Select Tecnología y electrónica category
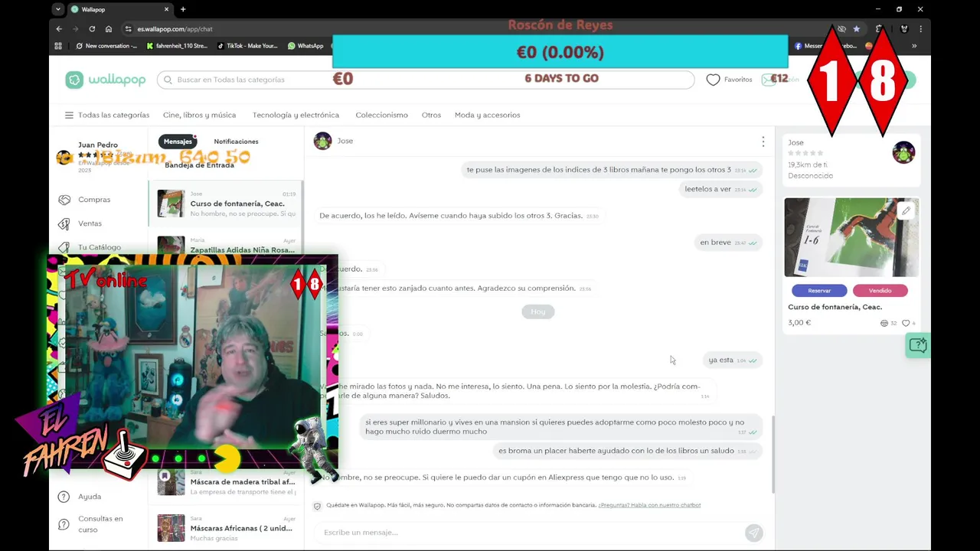This screenshot has width=980, height=551. tap(296, 116)
